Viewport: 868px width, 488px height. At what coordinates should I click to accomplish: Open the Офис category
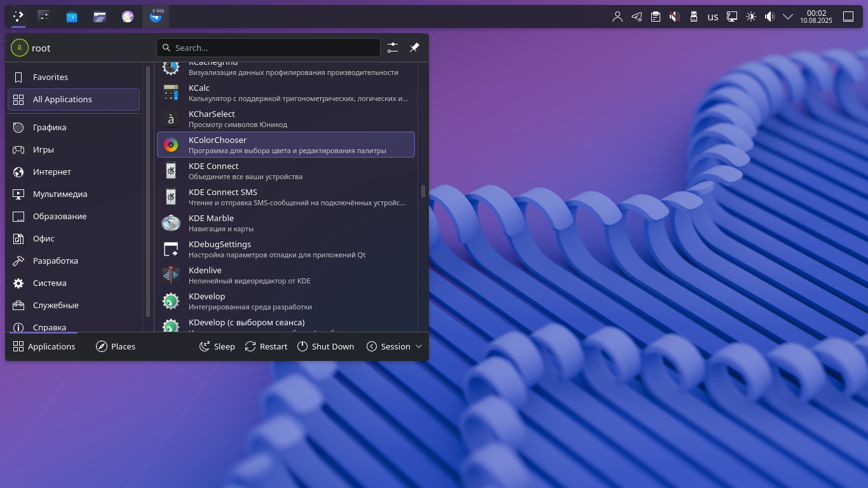[74, 238]
